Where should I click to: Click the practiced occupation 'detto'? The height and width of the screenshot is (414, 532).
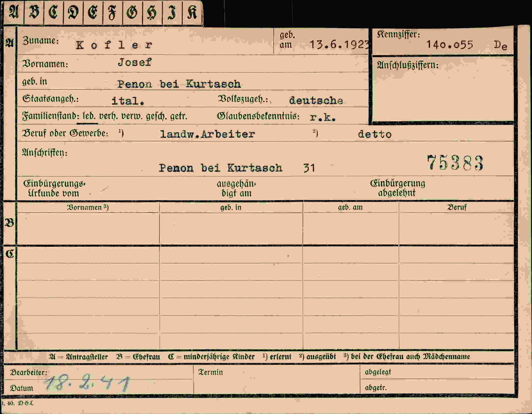[375, 134]
